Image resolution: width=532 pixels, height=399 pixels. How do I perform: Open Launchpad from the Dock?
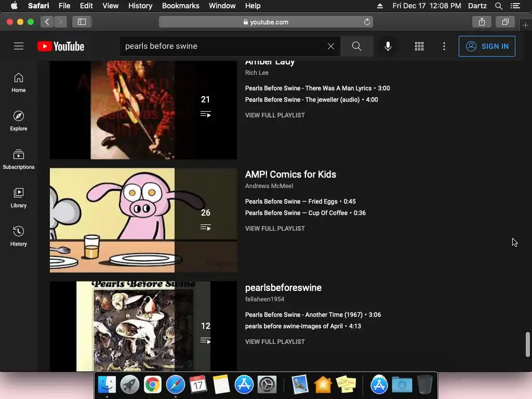(129, 385)
